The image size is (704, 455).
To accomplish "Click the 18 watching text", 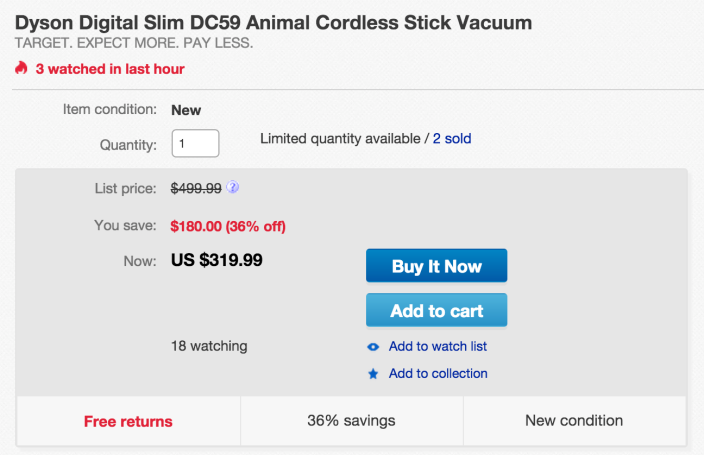I will tap(209, 346).
